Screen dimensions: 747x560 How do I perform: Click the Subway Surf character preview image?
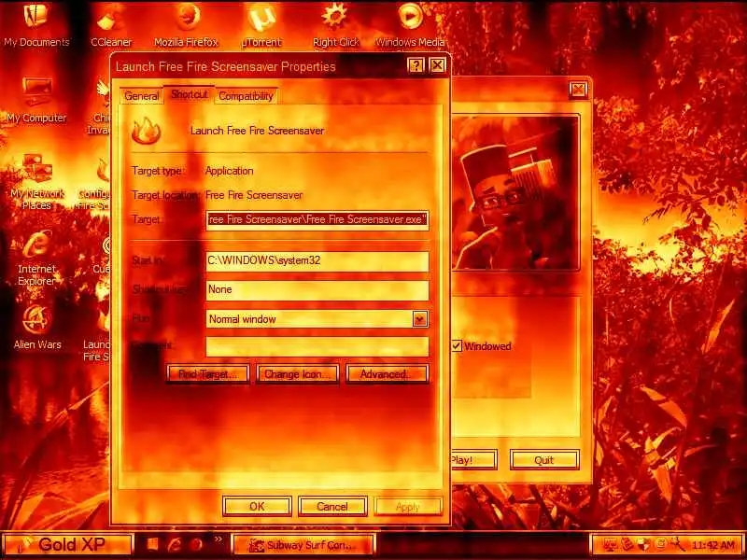pyautogui.click(x=515, y=192)
